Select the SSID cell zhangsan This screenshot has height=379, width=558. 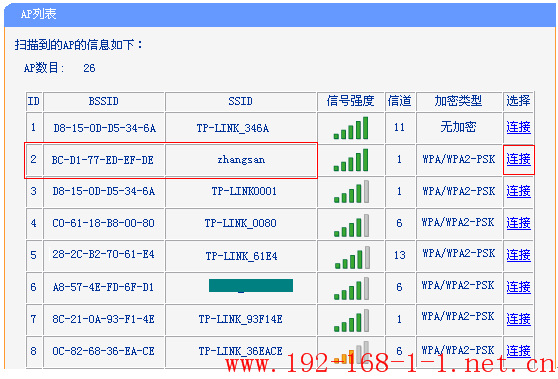point(241,160)
